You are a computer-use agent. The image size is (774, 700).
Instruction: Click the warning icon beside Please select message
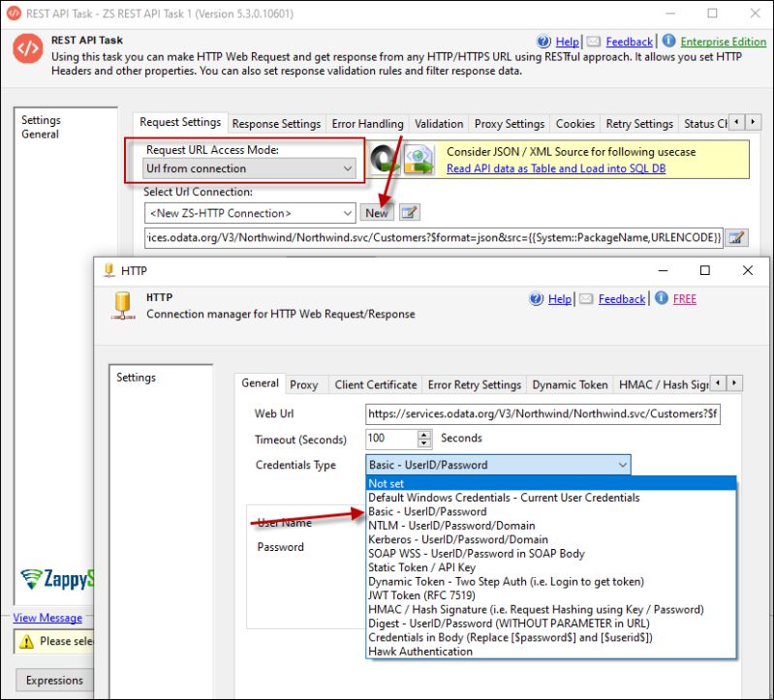26,641
